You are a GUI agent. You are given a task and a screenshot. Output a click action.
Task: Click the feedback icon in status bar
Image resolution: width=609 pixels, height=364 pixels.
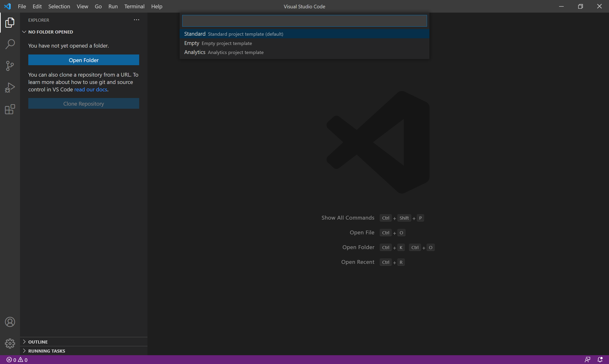(x=587, y=359)
